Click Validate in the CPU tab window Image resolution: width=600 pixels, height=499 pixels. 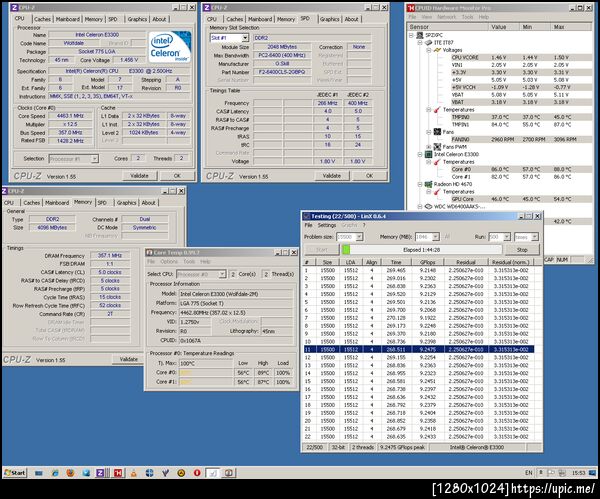[x=139, y=176]
